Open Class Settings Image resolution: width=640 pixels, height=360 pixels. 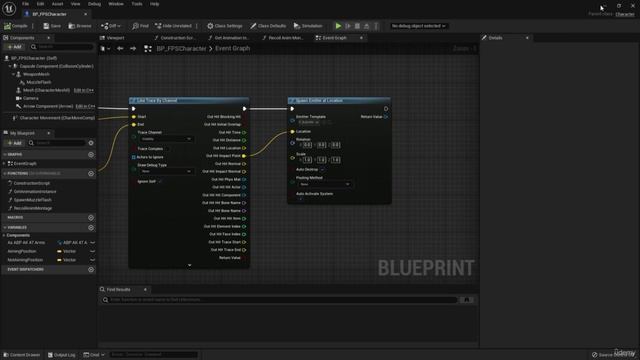[x=224, y=26]
